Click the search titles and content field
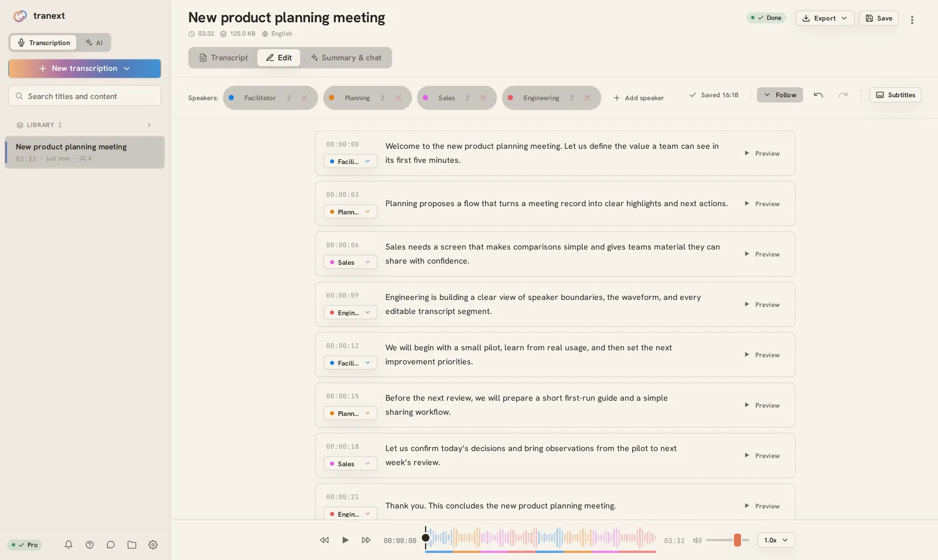938x560 pixels. [x=84, y=96]
